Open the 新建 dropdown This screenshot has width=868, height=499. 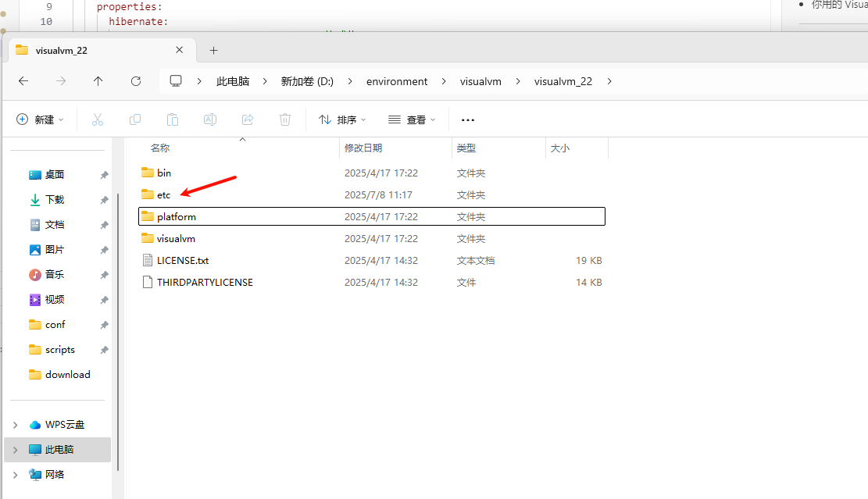tap(40, 119)
